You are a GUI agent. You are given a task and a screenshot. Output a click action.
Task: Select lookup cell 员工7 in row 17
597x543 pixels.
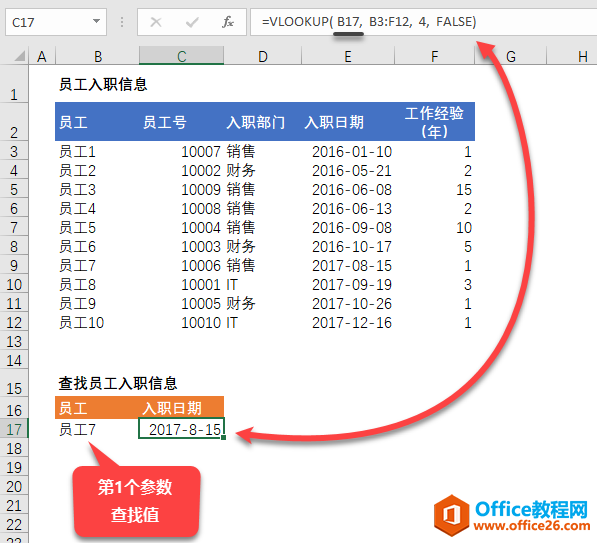tap(97, 429)
